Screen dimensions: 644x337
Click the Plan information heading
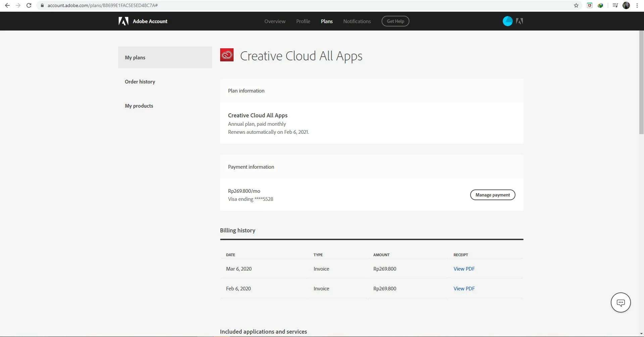point(246,91)
